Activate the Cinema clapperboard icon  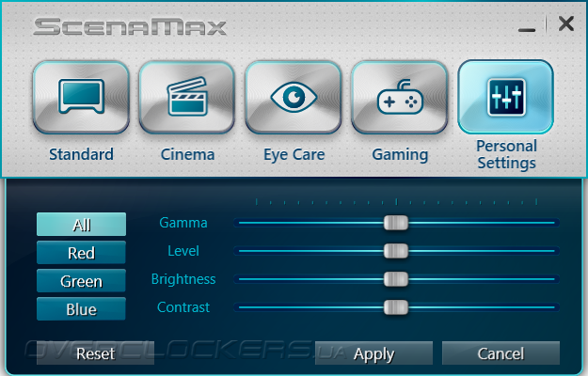[x=187, y=98]
